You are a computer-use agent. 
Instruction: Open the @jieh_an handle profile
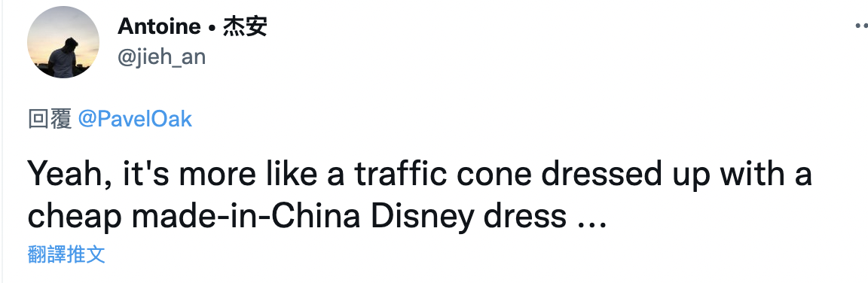(x=162, y=57)
